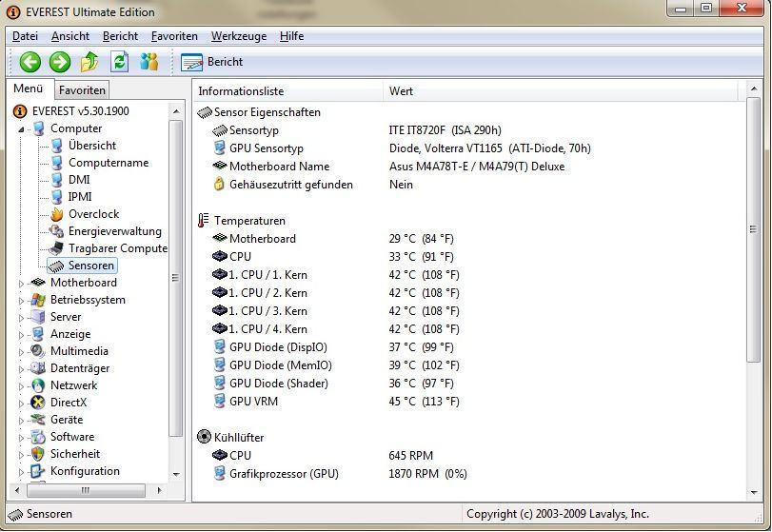Switch to the Favoriten tab
The height and width of the screenshot is (532, 772).
point(82,90)
